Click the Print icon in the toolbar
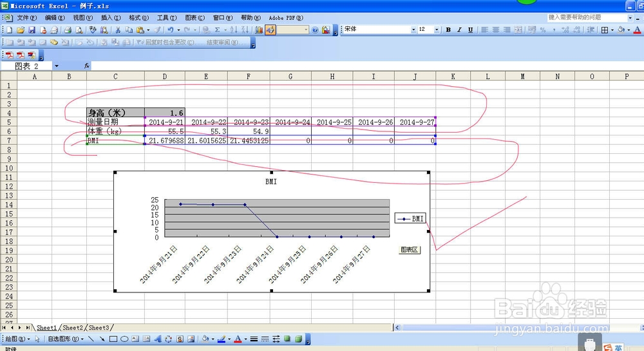Viewport: 644px width, 351px height. tap(68, 30)
